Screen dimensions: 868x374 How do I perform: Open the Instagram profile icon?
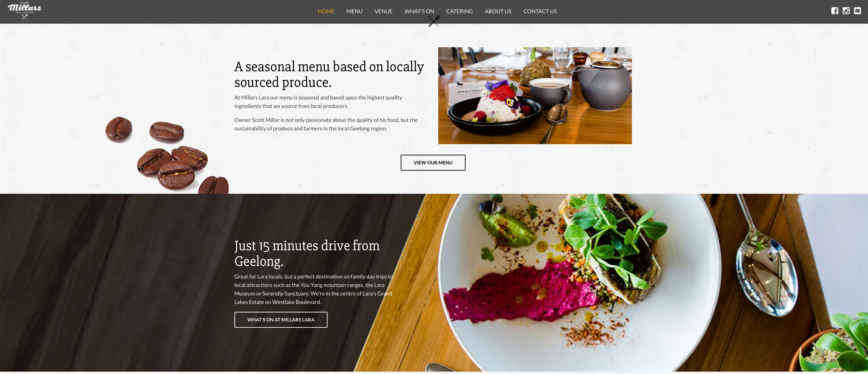click(846, 11)
